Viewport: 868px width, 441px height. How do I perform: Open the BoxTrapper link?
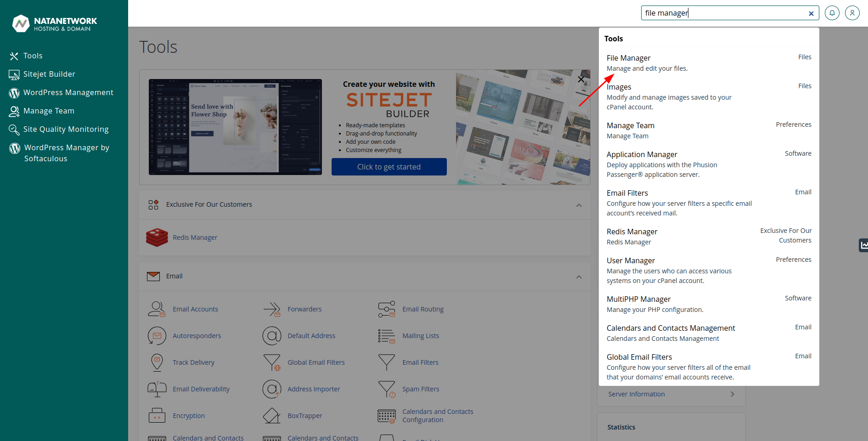[304, 416]
